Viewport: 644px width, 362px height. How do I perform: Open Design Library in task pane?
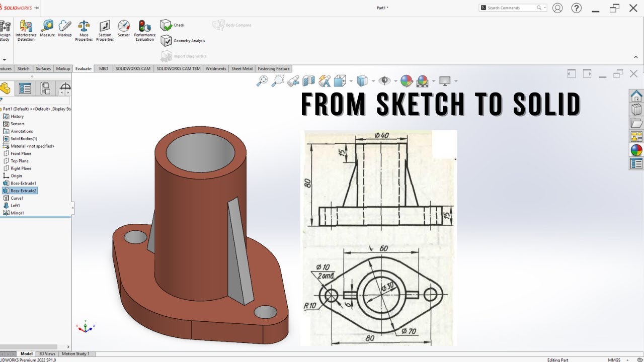point(636,109)
